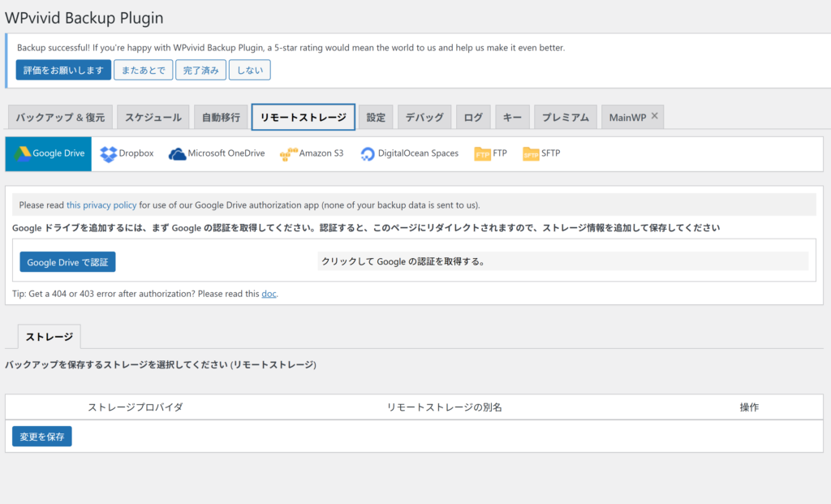This screenshot has height=504, width=831.
Task: Select the Microsoft OneDrive cloud icon
Action: point(177,153)
